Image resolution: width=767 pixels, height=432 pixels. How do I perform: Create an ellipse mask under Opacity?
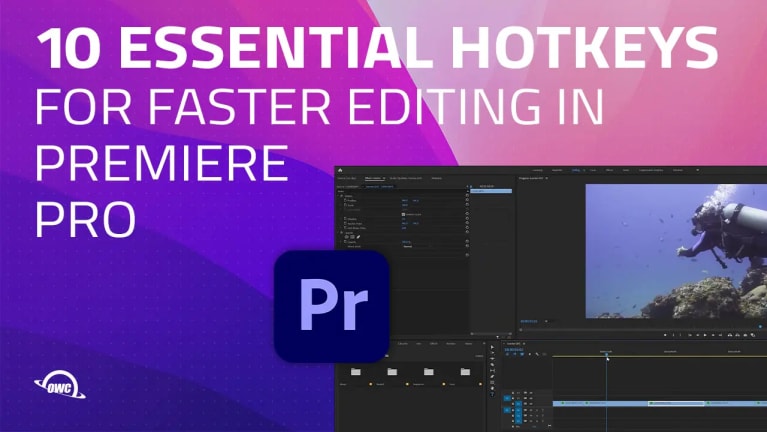[346, 237]
